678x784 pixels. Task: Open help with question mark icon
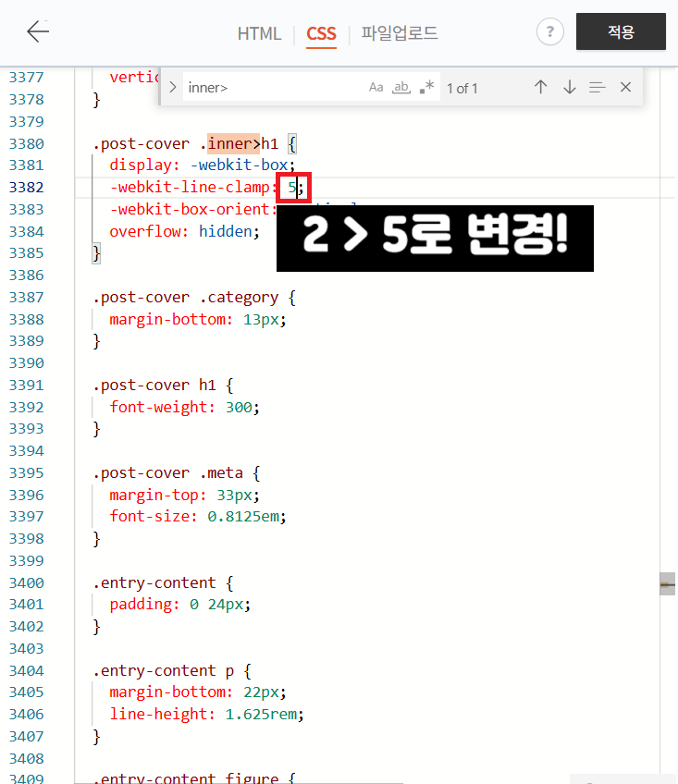(x=550, y=32)
